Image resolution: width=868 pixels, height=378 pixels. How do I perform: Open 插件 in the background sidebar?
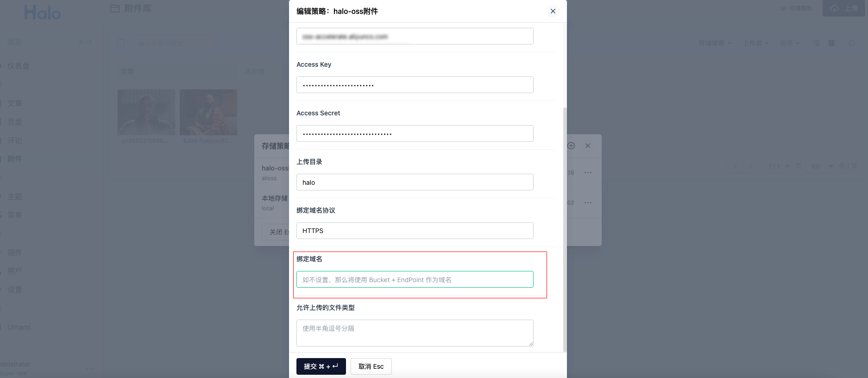click(x=15, y=252)
